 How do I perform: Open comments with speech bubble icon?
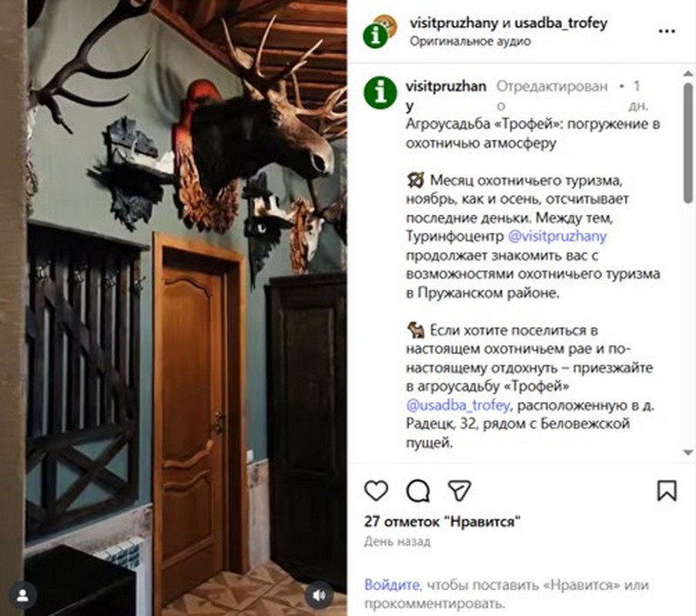click(418, 491)
